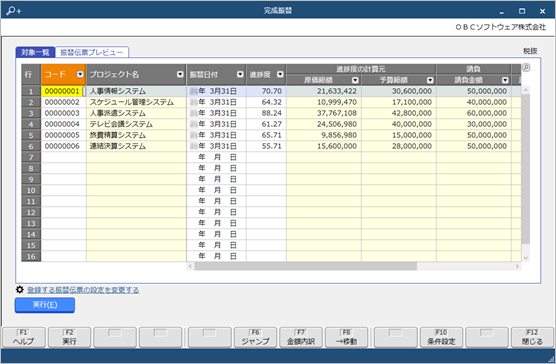Switch to the 対象一覧 tab

point(35,52)
